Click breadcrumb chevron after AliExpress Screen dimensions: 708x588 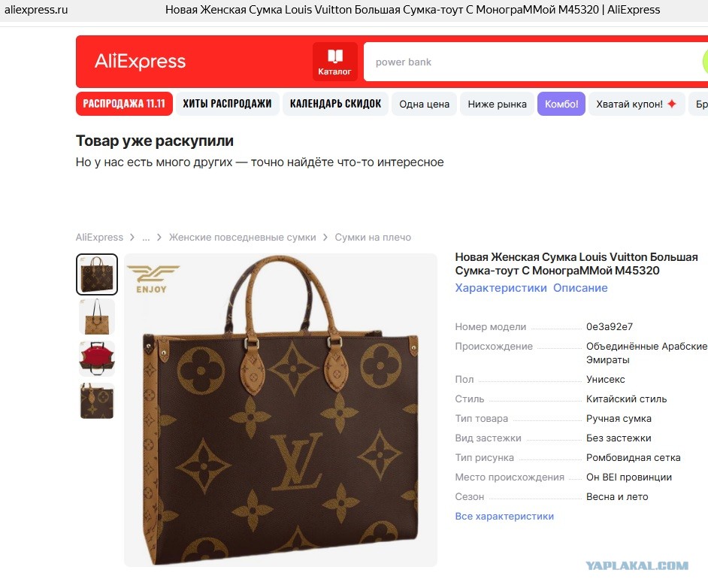[132, 237]
